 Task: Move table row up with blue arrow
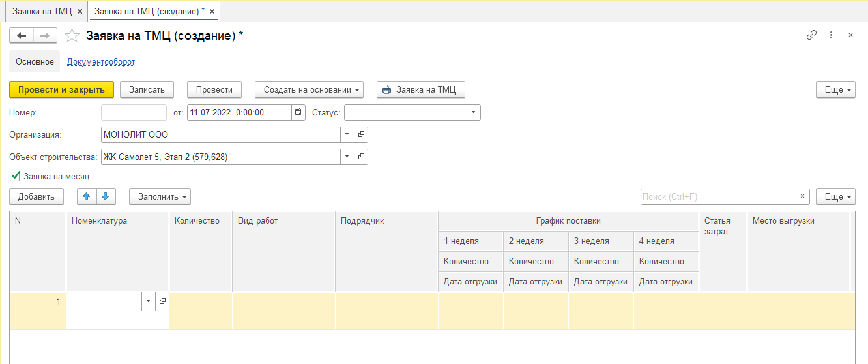pyautogui.click(x=87, y=196)
